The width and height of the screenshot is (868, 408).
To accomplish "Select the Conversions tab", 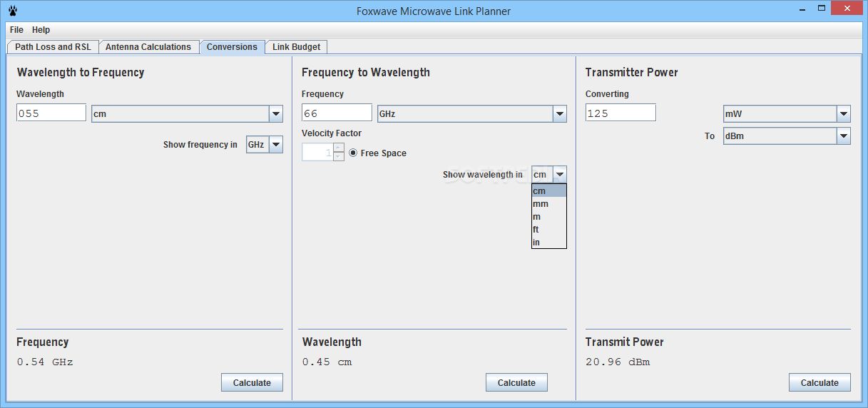I will (x=232, y=47).
